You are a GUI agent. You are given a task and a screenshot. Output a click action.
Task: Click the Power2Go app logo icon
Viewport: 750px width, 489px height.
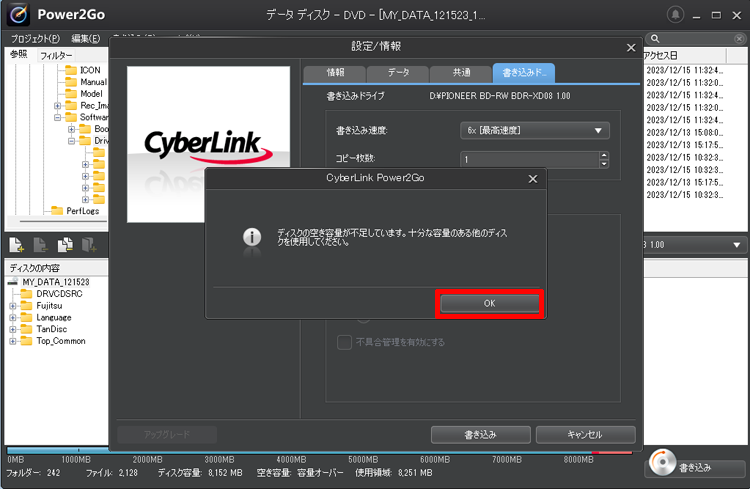20,15
